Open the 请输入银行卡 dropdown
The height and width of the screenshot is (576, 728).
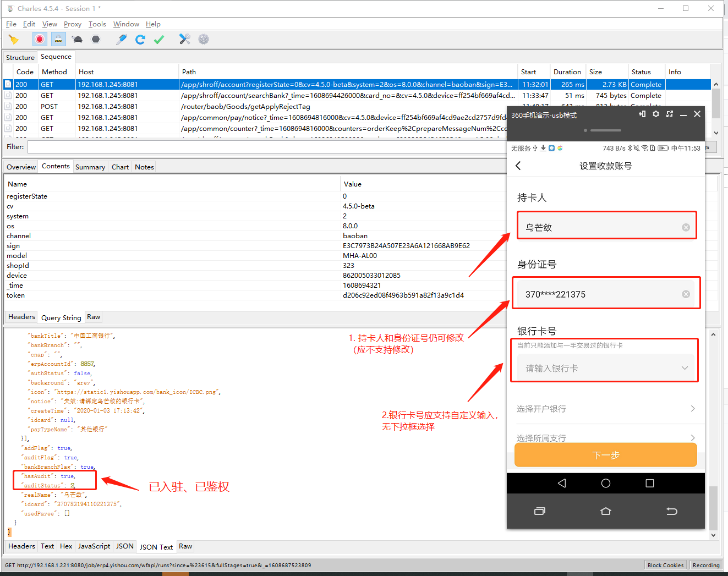coord(605,368)
